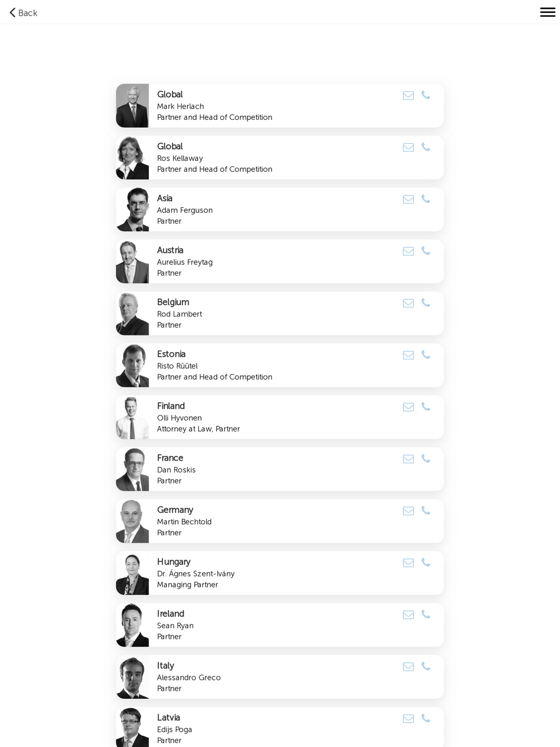This screenshot has width=560, height=747.
Task: Phone Dr. Ágnes Szent-Ivány in Hungary
Action: tap(426, 563)
